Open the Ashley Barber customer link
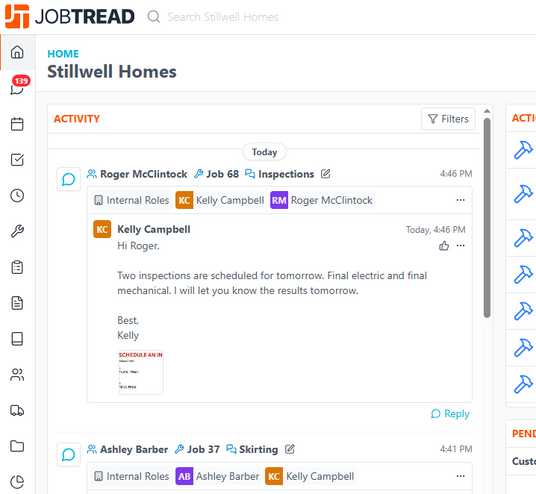This screenshot has width=536, height=494. tap(128, 449)
